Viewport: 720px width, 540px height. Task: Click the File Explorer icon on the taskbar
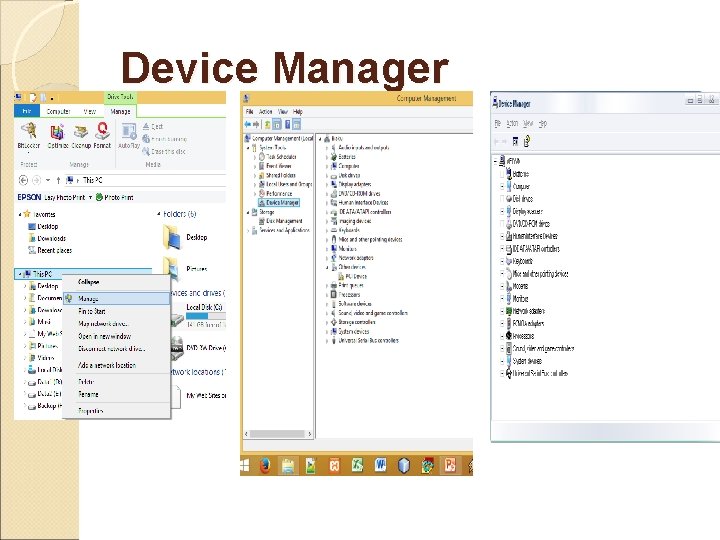pos(288,465)
